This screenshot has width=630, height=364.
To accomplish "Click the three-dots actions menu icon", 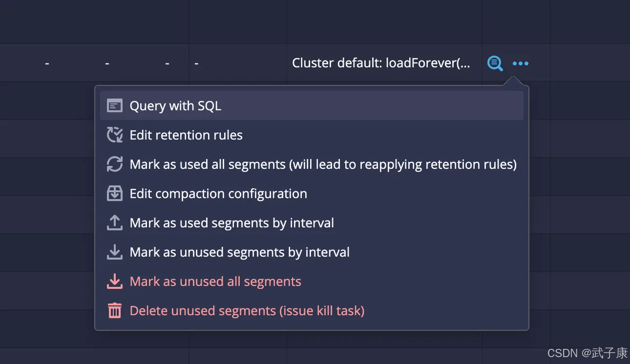I will [520, 63].
